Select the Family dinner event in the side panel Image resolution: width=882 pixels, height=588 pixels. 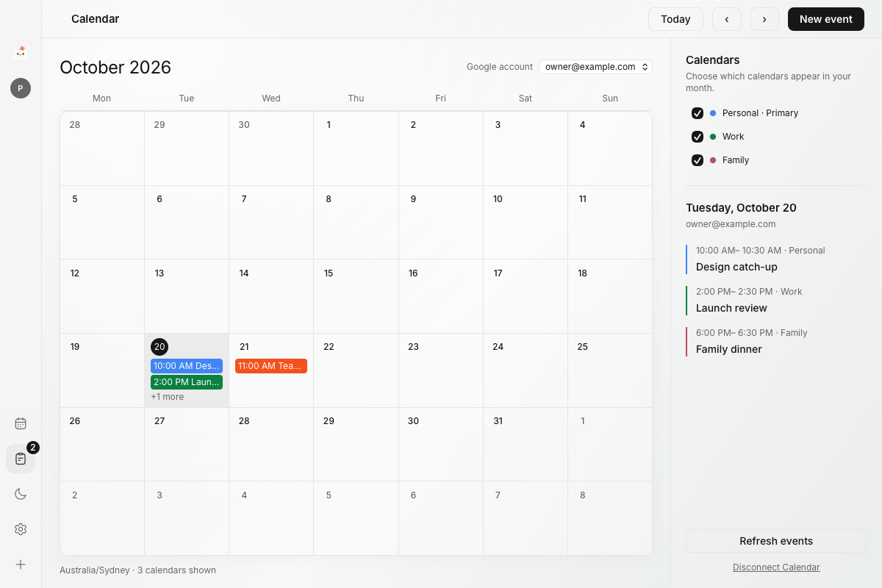(x=776, y=342)
